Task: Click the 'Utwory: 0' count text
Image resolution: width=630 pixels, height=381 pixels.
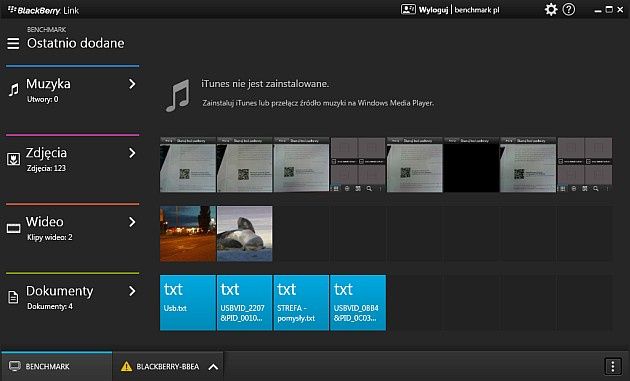Action: coord(43,99)
